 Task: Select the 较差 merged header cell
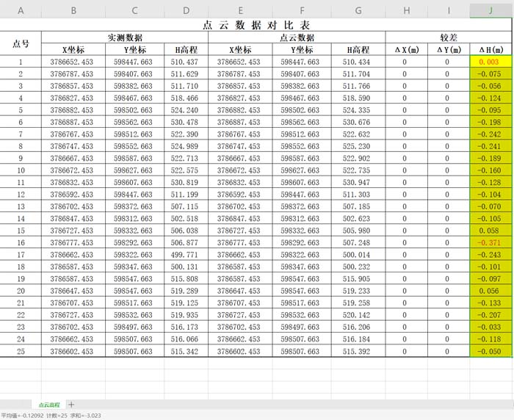coord(449,37)
